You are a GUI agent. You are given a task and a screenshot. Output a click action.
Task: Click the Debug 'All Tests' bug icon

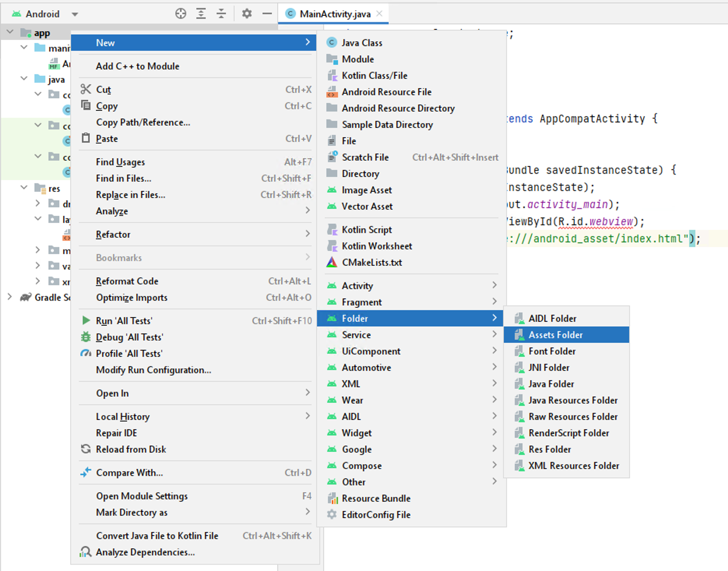click(x=86, y=337)
